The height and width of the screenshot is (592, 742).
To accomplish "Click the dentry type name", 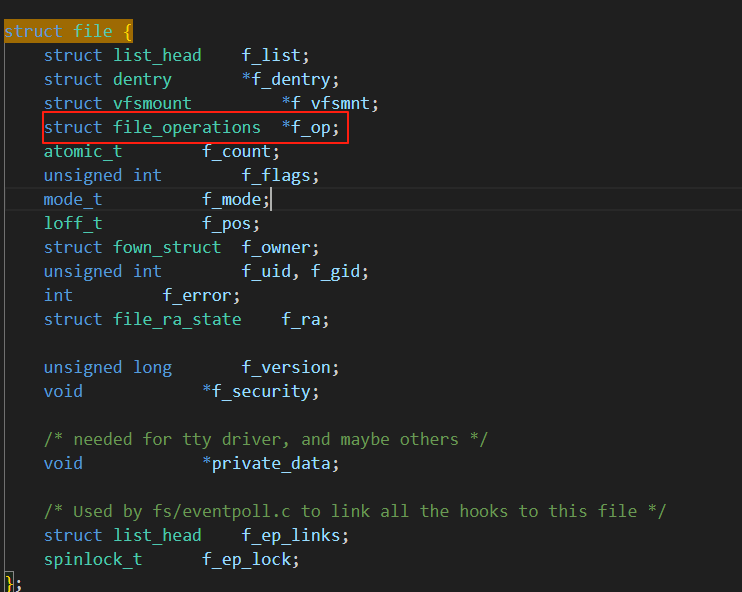I will 142,80.
